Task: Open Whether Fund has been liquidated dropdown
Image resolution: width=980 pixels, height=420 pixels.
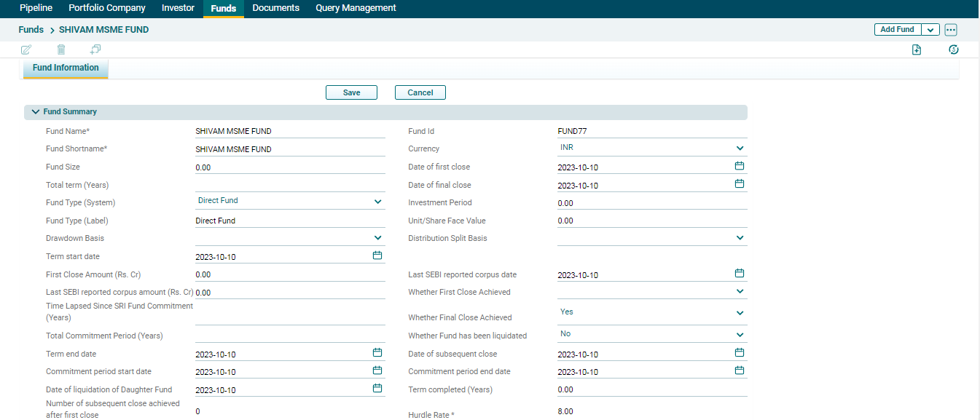Action: 740,335
